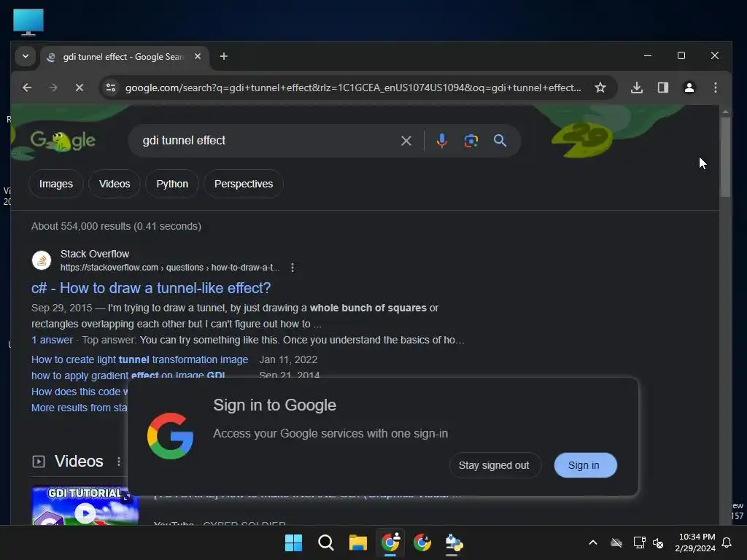Open Chrome three-dot menu
The width and height of the screenshot is (747, 560).
[x=716, y=87]
